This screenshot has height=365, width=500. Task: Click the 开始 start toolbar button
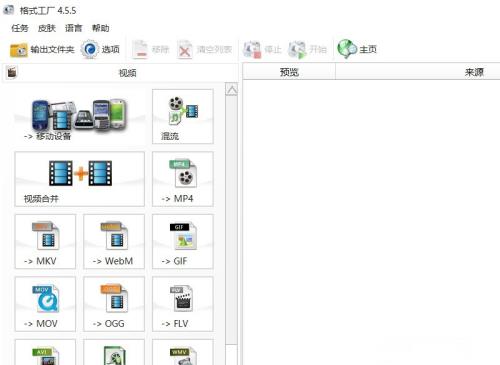(307, 50)
